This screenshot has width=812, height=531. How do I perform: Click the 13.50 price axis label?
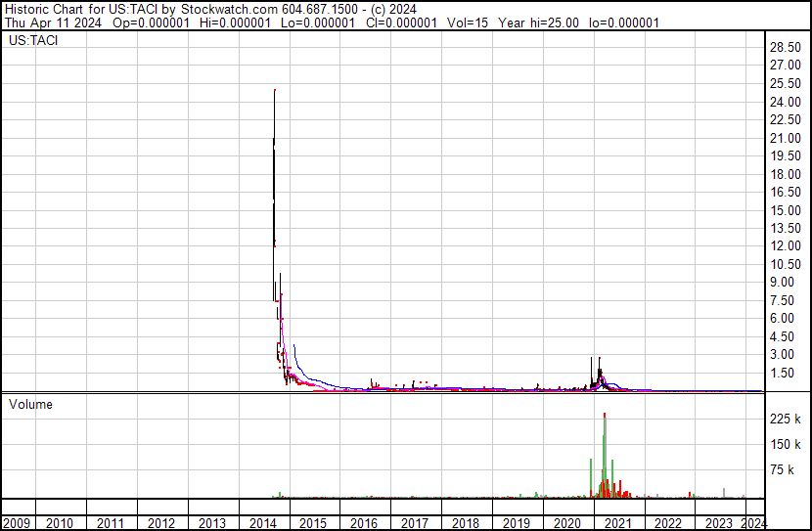point(786,228)
